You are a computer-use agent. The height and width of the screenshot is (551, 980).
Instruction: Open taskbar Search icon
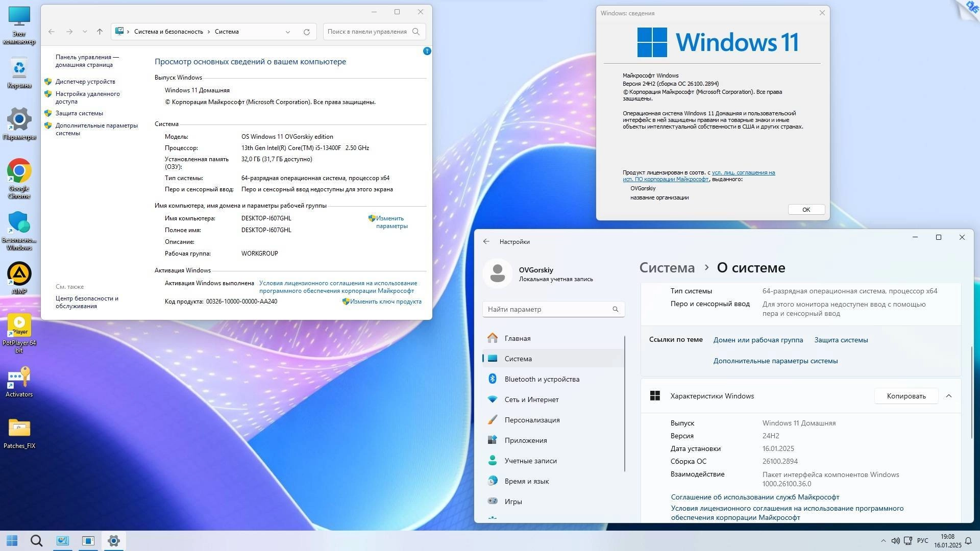point(36,540)
